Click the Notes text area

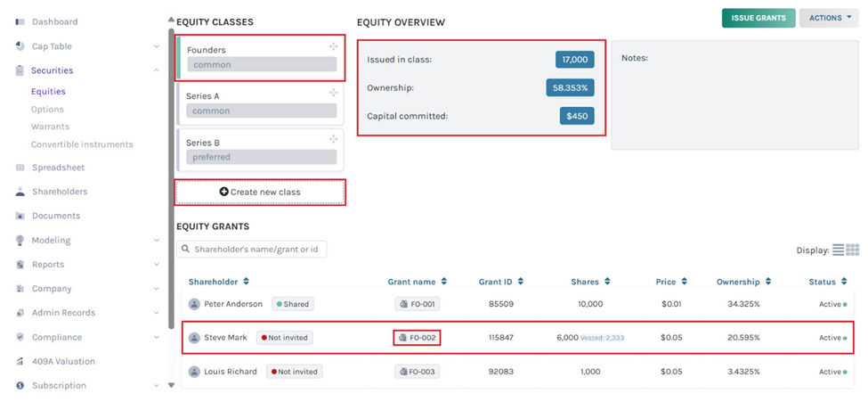[x=734, y=94]
